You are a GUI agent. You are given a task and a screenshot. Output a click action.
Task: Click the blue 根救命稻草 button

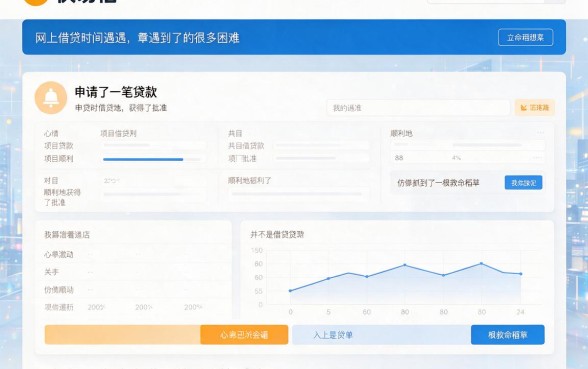point(508,334)
